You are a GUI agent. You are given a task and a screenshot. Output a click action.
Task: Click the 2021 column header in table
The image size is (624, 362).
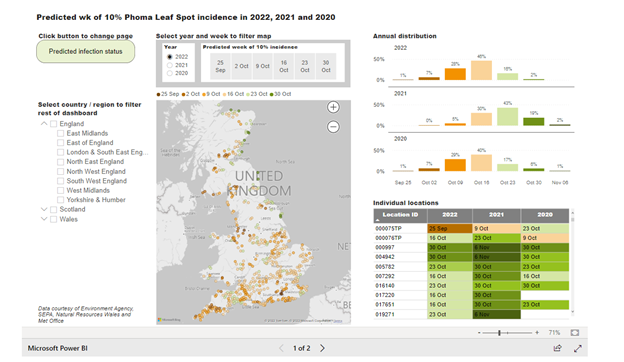tap(496, 215)
